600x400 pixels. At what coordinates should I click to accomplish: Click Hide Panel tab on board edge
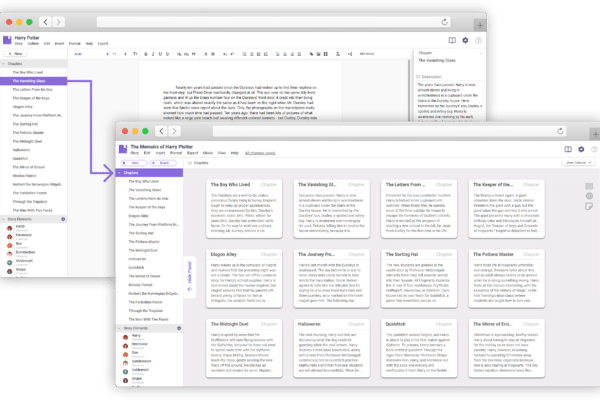[189, 276]
